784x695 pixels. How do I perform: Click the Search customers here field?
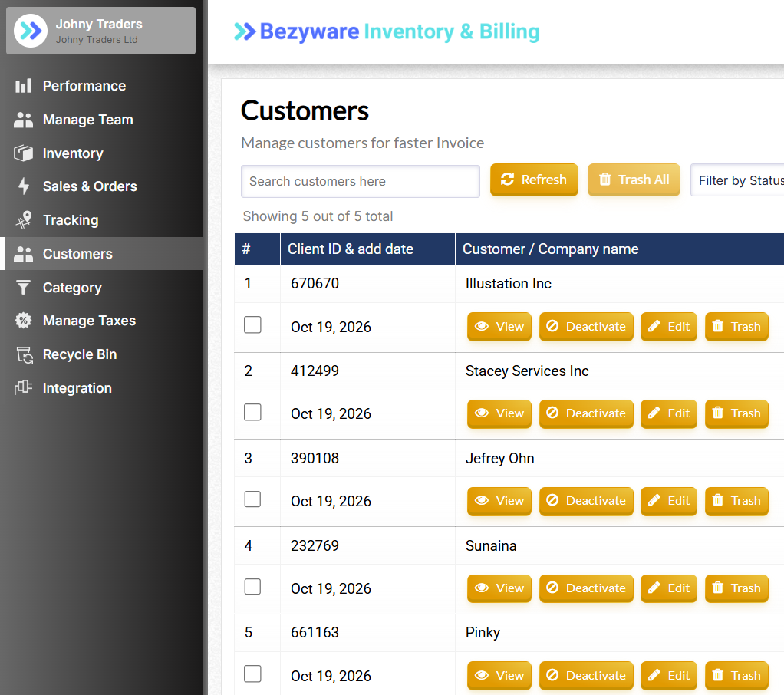point(361,182)
